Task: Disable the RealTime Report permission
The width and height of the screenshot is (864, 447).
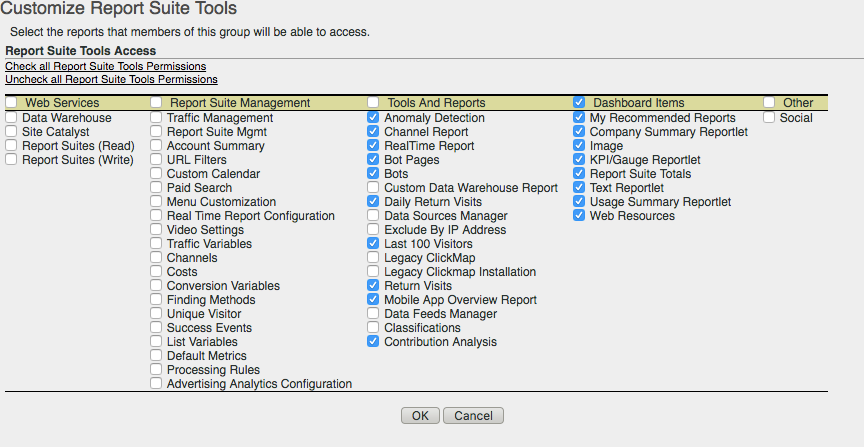Action: [x=373, y=146]
